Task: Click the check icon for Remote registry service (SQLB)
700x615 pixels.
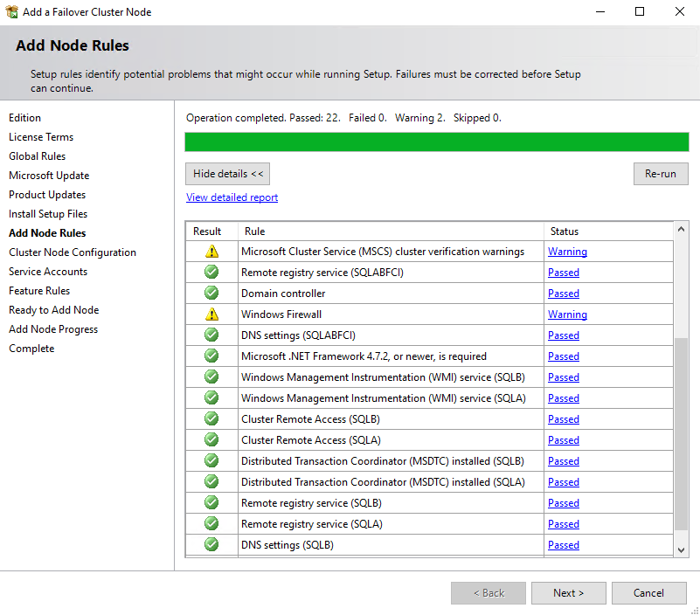Action: [211, 502]
